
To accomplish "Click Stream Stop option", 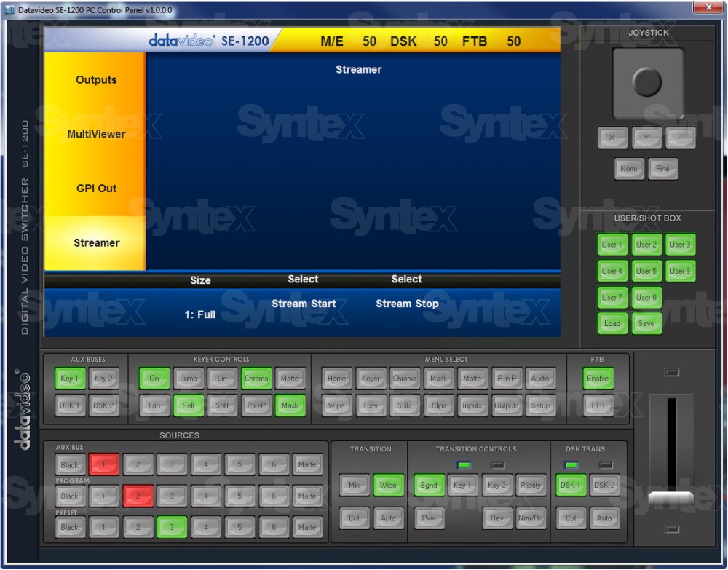I will [407, 304].
